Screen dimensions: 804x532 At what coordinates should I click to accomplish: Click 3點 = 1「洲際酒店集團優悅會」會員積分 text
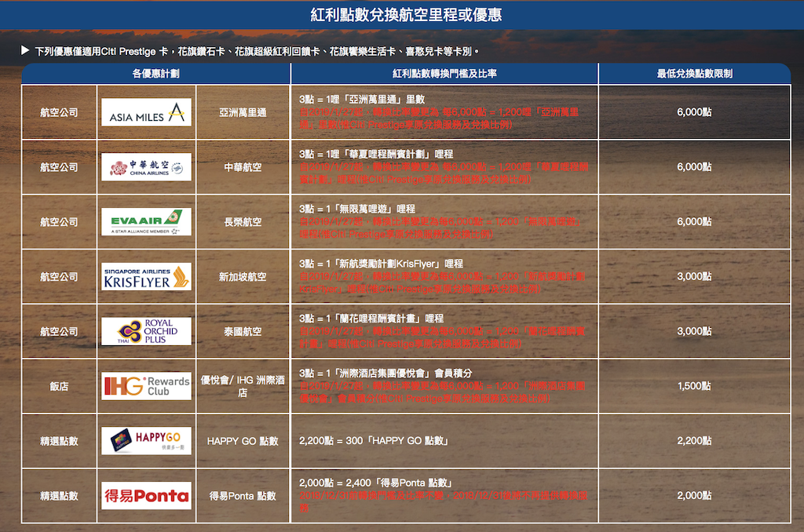(x=386, y=373)
